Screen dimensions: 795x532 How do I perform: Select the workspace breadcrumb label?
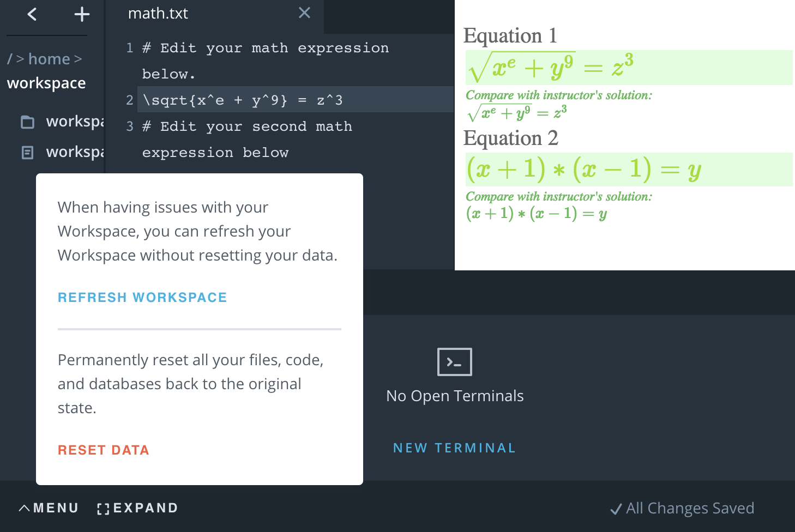pyautogui.click(x=46, y=83)
